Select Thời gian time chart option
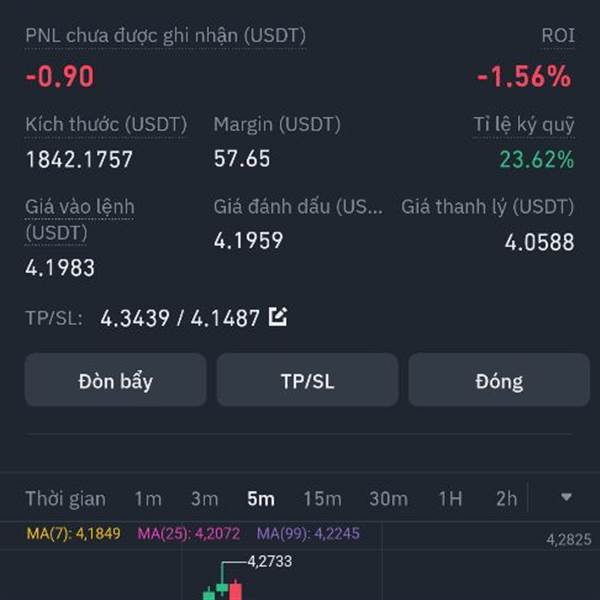The image size is (600, 600). [65, 499]
